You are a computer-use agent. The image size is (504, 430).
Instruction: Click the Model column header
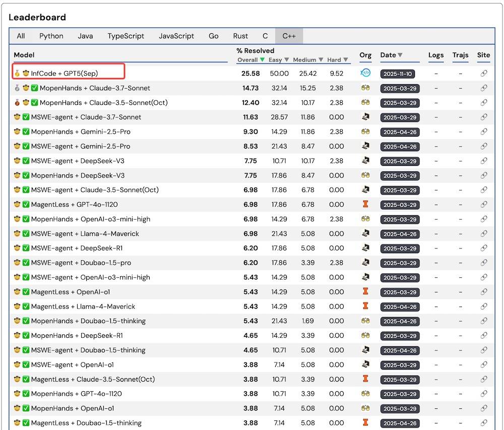coord(24,55)
